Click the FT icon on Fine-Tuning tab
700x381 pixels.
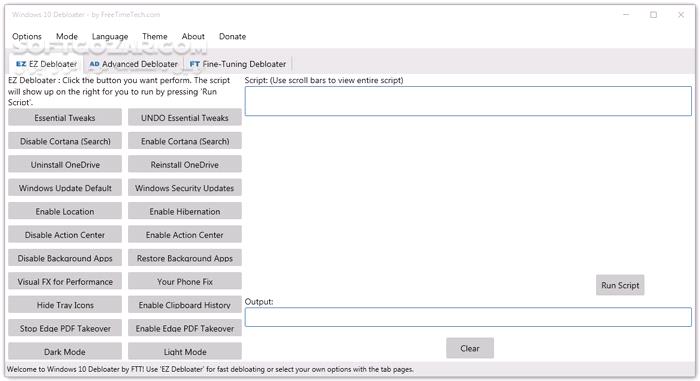tap(194, 64)
